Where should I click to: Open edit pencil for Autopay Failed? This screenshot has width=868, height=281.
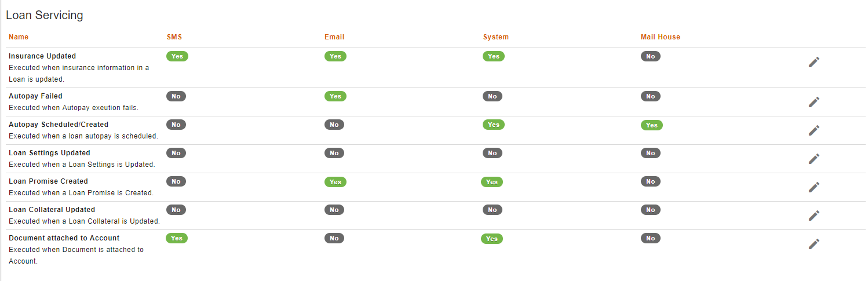click(814, 102)
